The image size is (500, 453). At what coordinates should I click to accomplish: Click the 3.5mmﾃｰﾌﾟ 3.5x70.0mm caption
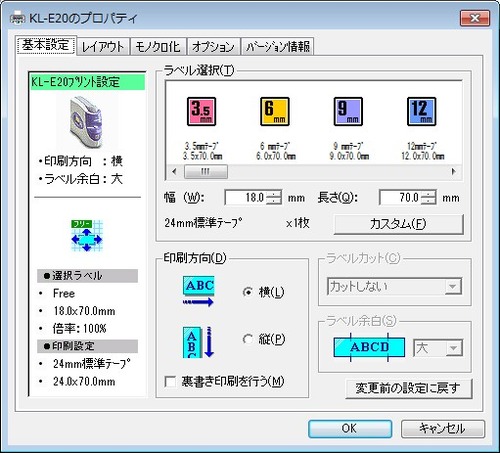pyautogui.click(x=202, y=151)
